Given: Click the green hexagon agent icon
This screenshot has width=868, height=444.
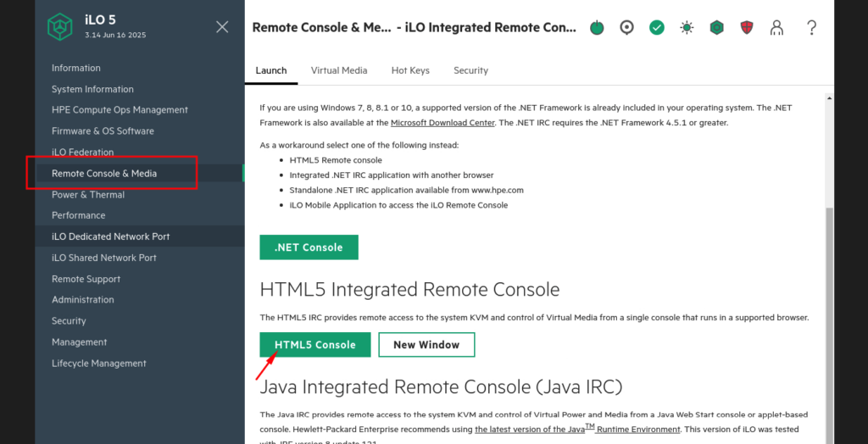Looking at the screenshot, I should click(717, 27).
